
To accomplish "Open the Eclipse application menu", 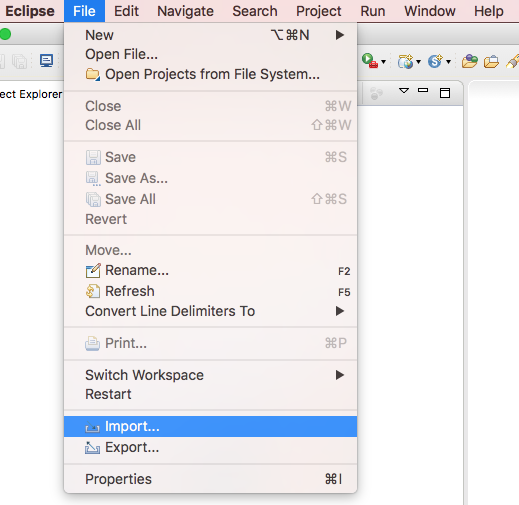I will point(30,11).
